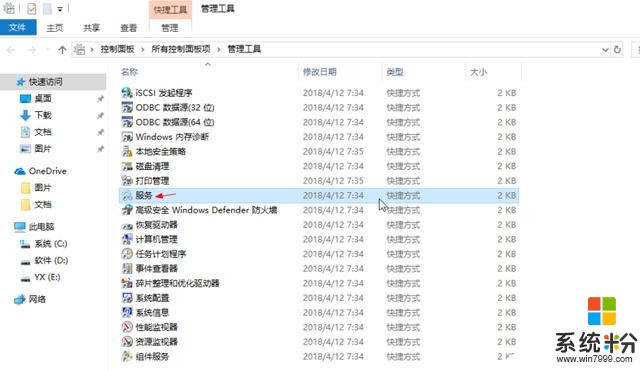Click the back navigation arrow
The width and height of the screenshot is (640, 370).
[11, 50]
